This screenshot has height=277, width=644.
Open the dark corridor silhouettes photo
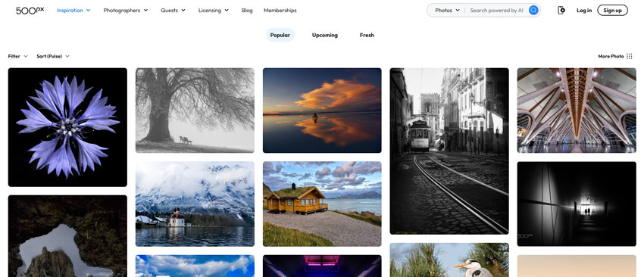point(577,204)
